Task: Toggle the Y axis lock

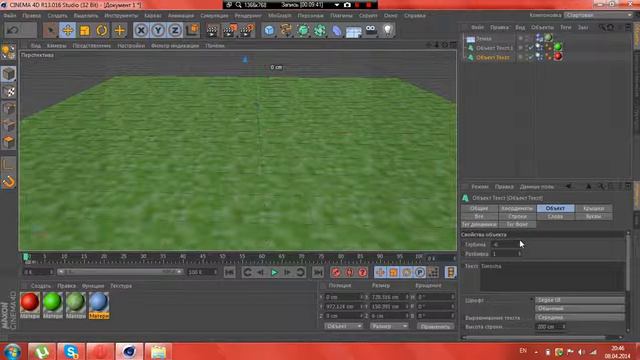Action: tap(158, 30)
